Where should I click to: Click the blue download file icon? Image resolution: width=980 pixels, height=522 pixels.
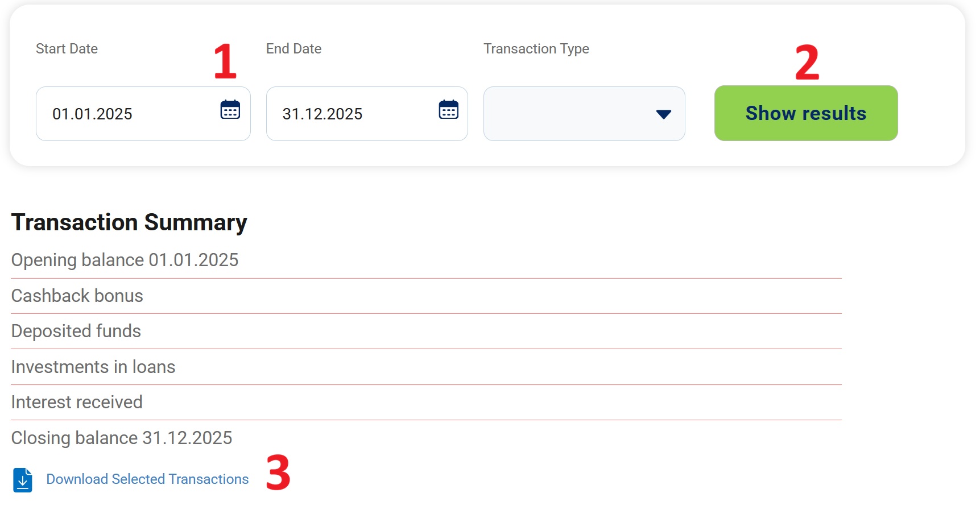point(23,480)
